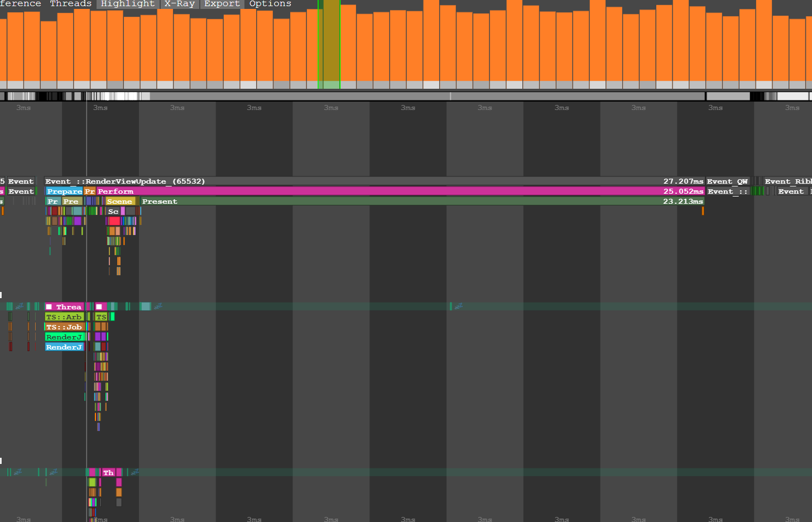Click the Event_QW timer block

tap(728, 181)
